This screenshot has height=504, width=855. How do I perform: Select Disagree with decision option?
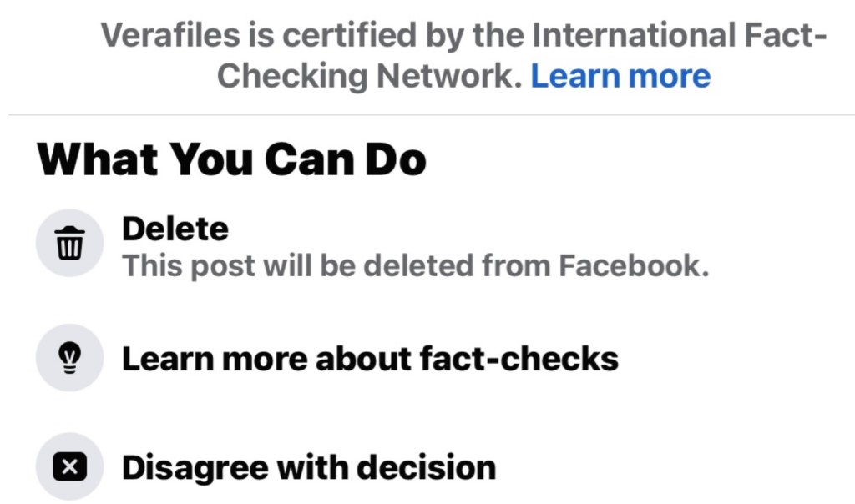pyautogui.click(x=308, y=467)
